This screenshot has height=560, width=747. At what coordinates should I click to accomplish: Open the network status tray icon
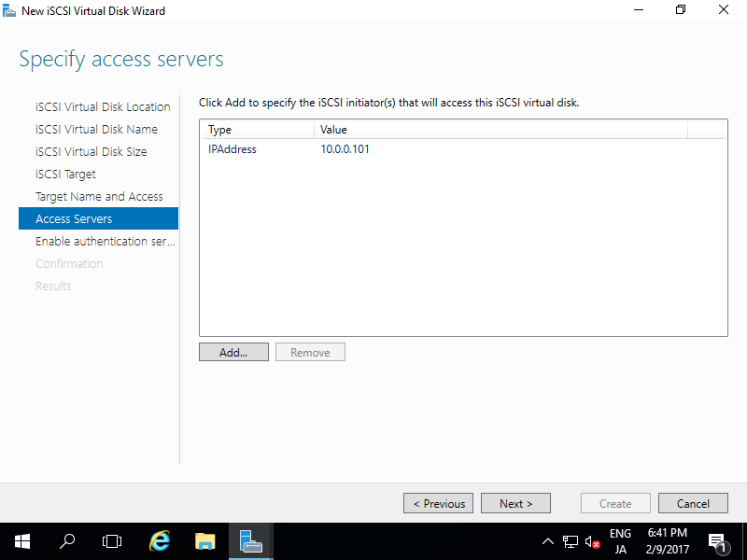[570, 541]
